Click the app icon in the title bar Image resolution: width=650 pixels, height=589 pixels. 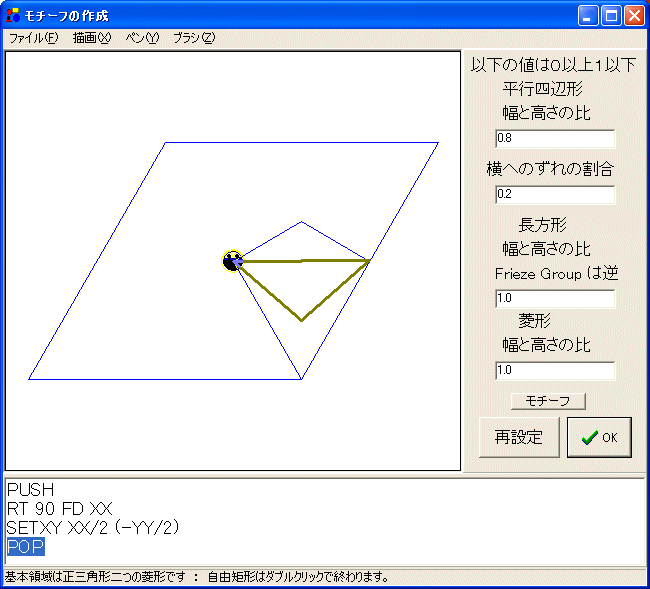pos(13,15)
